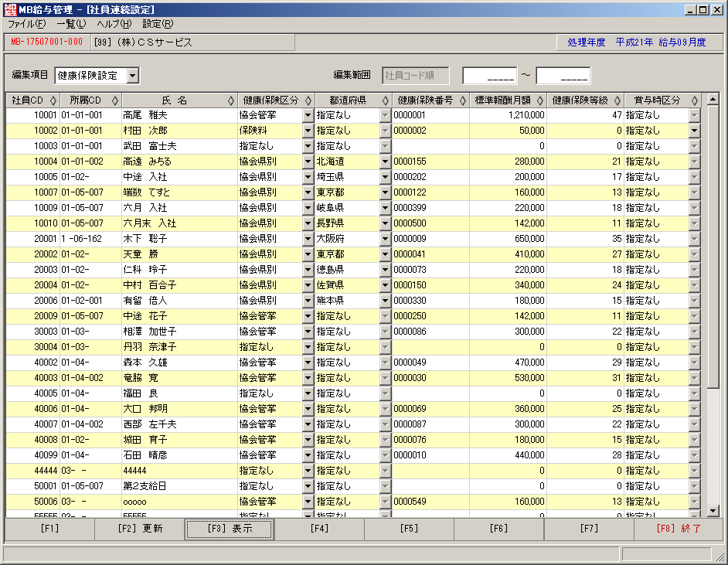
Task: Click the start range input field
Action: click(489, 76)
